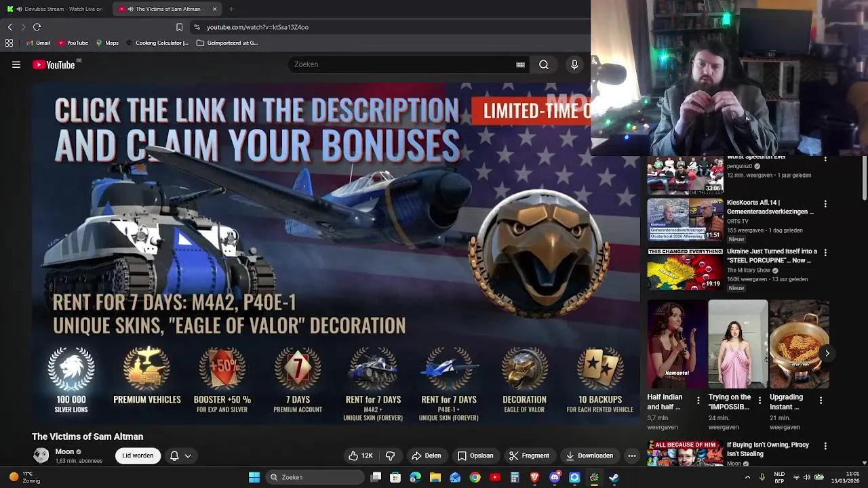The height and width of the screenshot is (488, 868).
Task: Click the magnifier search button
Action: click(544, 64)
